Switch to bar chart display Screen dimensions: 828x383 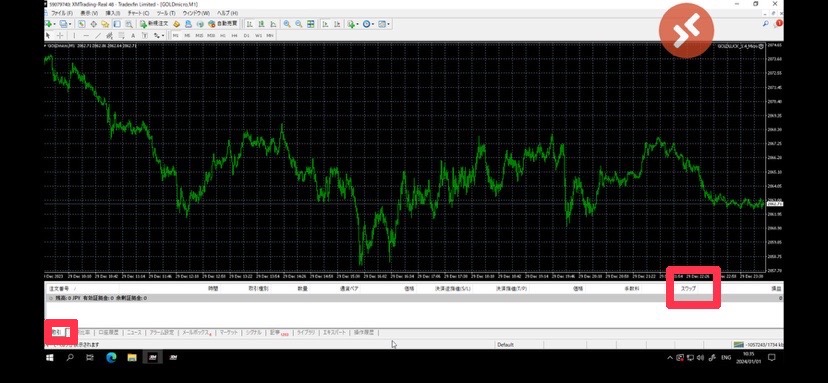pos(250,24)
